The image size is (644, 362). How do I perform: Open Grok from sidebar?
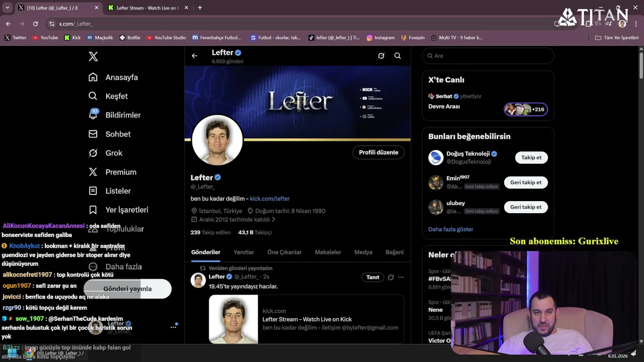click(106, 153)
